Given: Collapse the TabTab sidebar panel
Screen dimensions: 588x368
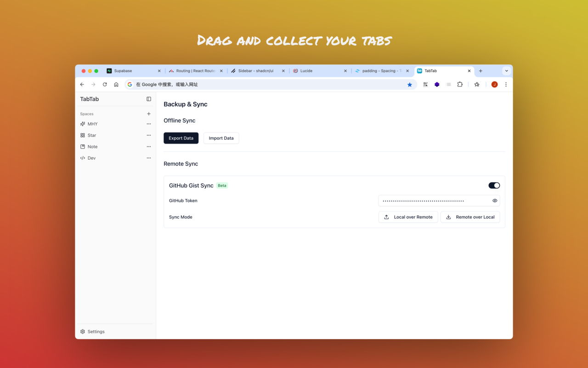Looking at the screenshot, I should coord(148,99).
